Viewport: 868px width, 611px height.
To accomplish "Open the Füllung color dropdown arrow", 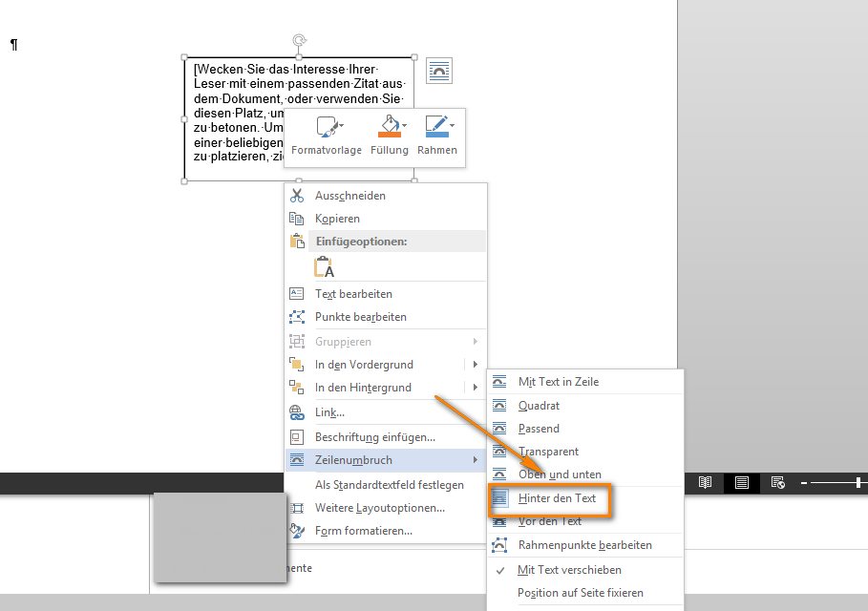I will 405,126.
